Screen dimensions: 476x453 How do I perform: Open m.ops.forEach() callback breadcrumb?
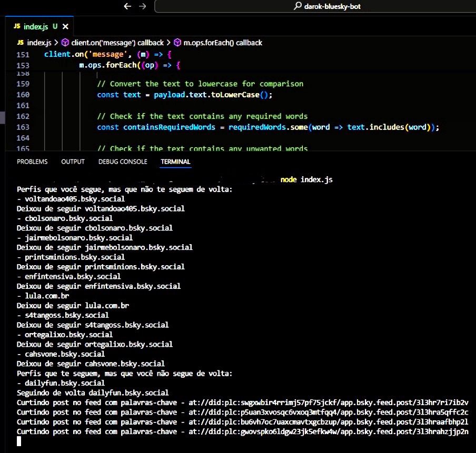223,43
